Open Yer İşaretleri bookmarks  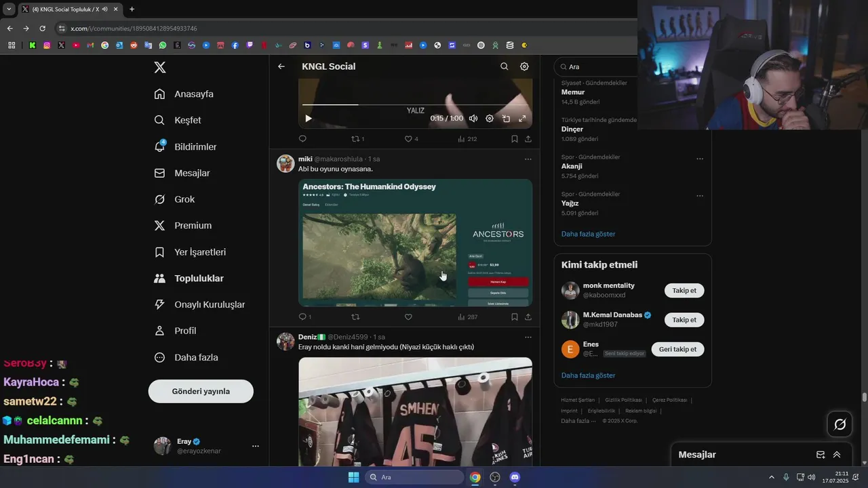(190, 252)
